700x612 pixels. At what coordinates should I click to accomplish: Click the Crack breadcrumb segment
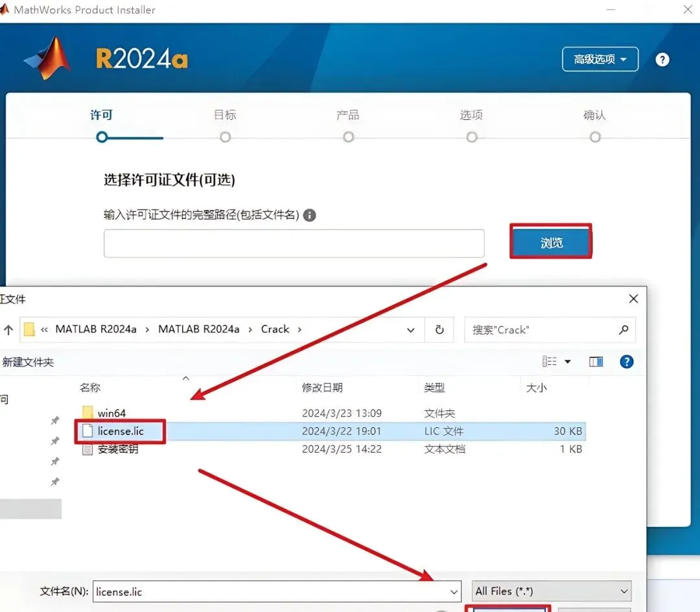pos(275,329)
